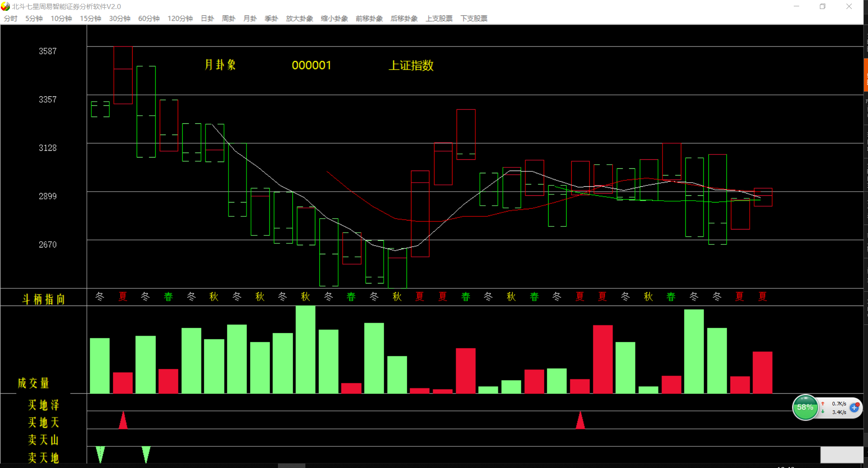Viewport: 868px width, 468px height.
Task: Click the first green 春 season marker
Action: pyautogui.click(x=168, y=297)
